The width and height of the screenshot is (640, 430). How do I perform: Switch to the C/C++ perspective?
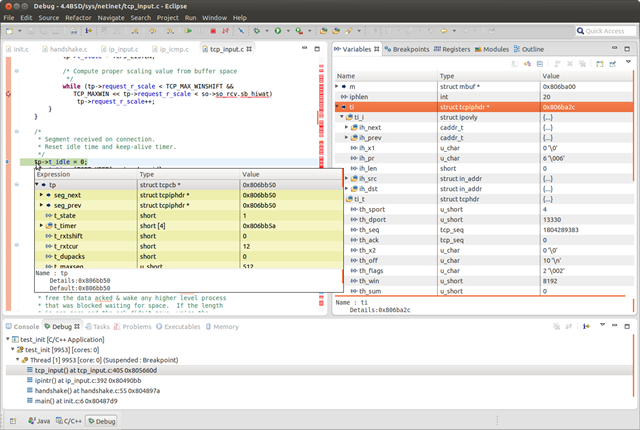[69, 421]
